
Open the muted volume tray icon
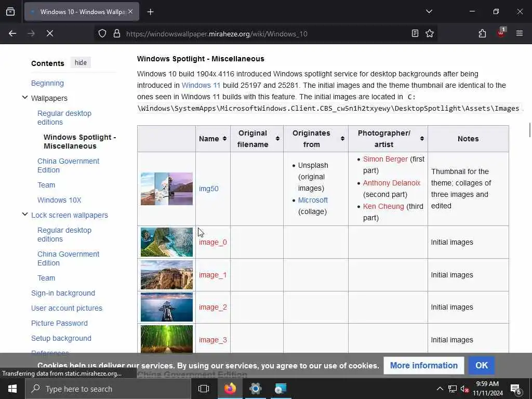point(465,389)
